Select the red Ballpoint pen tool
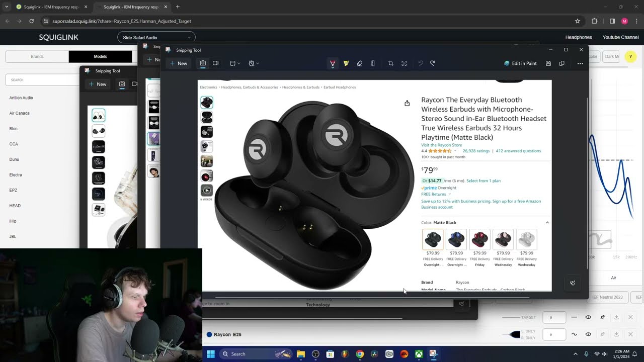The height and width of the screenshot is (362, 644). pos(333,63)
